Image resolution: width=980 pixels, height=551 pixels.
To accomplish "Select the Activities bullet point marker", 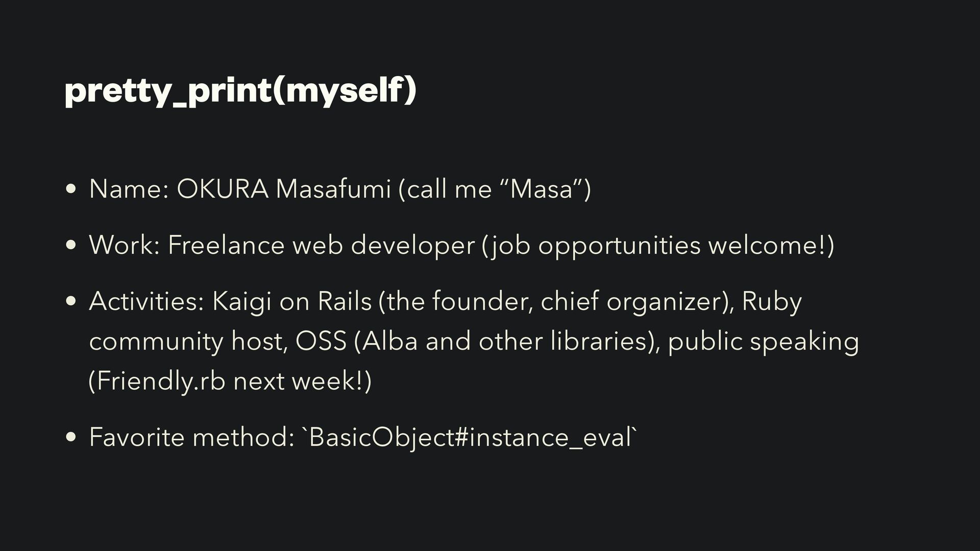I will coord(71,302).
